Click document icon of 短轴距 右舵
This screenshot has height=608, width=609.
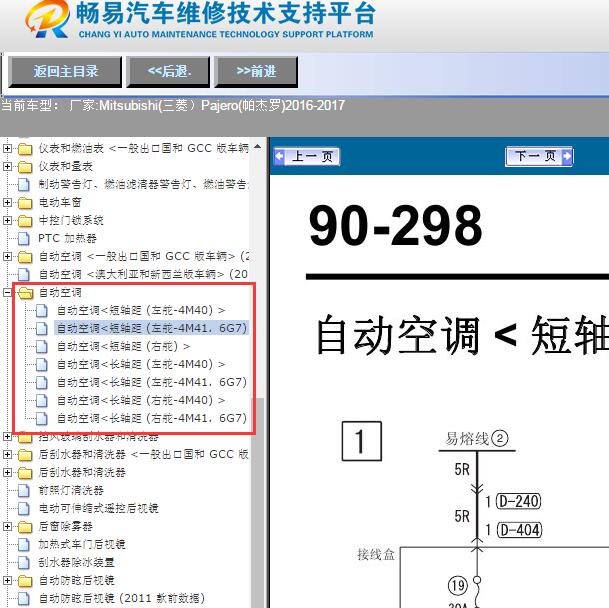[42, 347]
